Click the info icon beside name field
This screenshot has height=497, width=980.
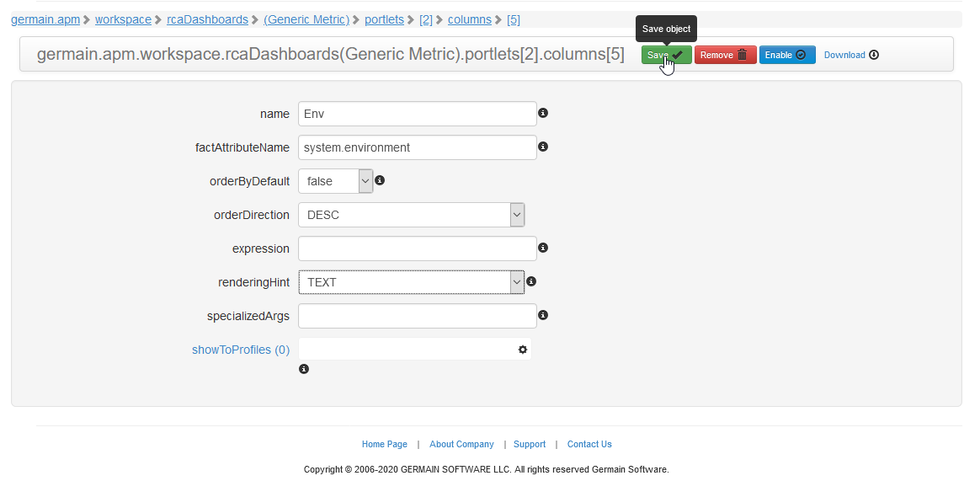tap(543, 113)
